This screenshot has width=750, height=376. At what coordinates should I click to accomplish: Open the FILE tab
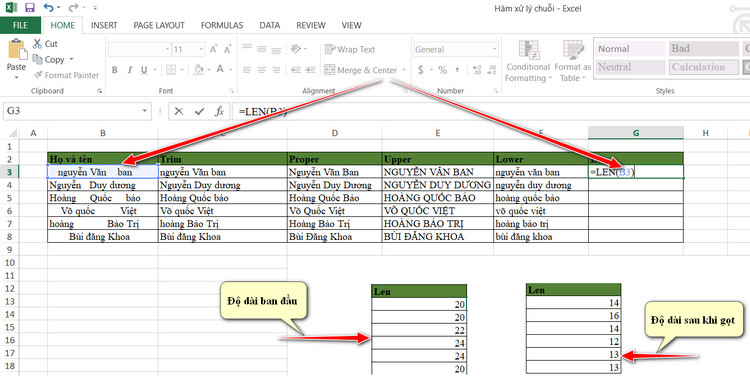[x=20, y=25]
